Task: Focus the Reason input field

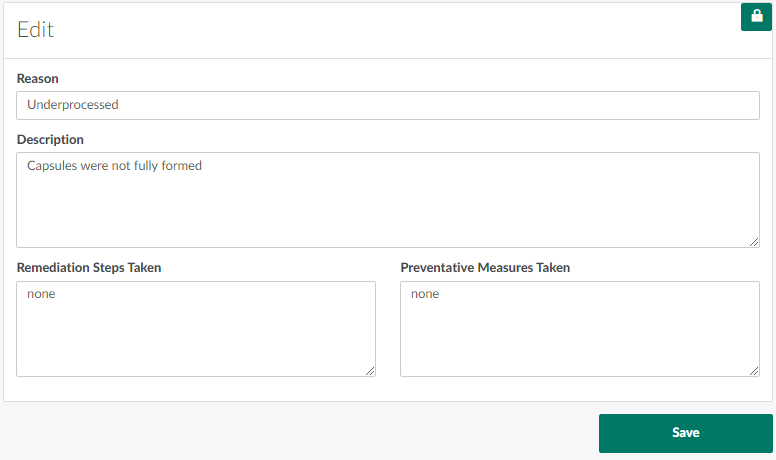Action: (388, 105)
